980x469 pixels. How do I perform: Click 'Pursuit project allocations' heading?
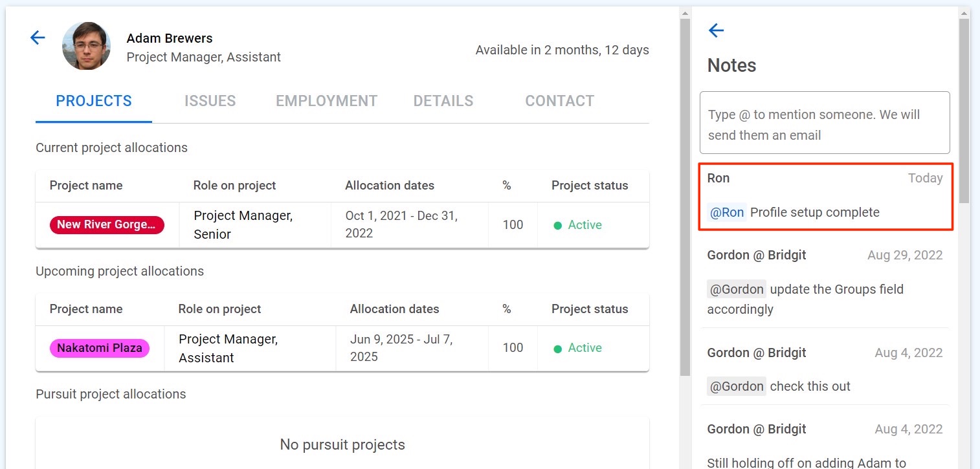tap(111, 394)
